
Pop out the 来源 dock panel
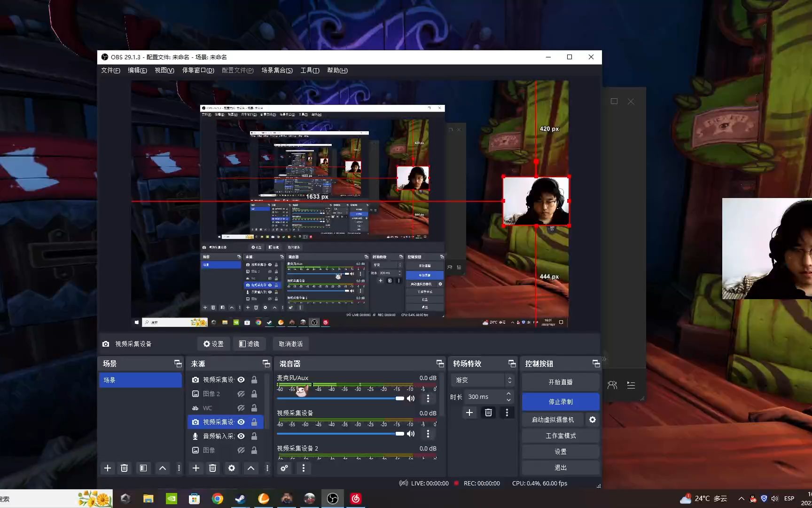pos(266,364)
